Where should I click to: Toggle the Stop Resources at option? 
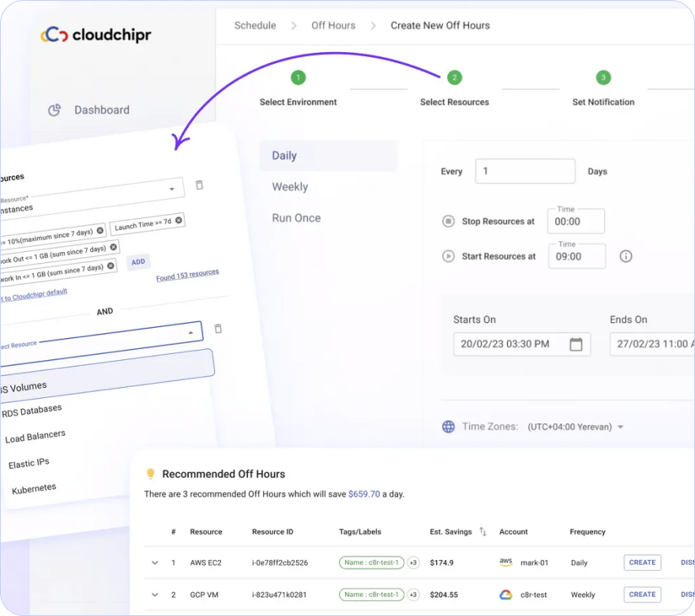449,220
